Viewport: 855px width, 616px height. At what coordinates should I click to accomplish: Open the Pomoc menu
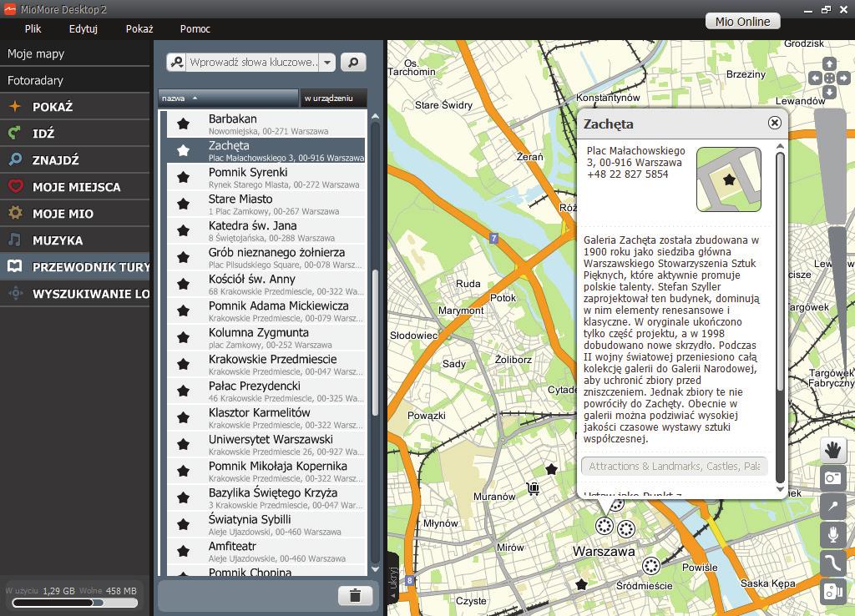click(x=195, y=29)
